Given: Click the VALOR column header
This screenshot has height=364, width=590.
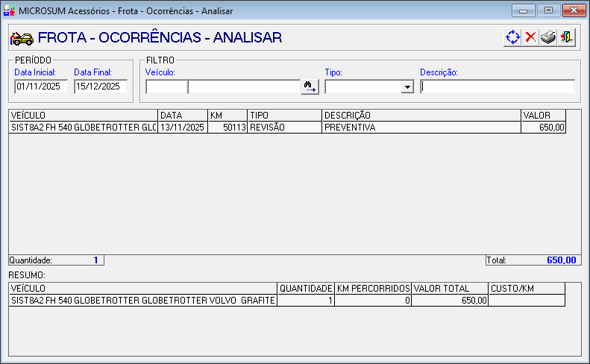Looking at the screenshot, I should tap(544, 115).
